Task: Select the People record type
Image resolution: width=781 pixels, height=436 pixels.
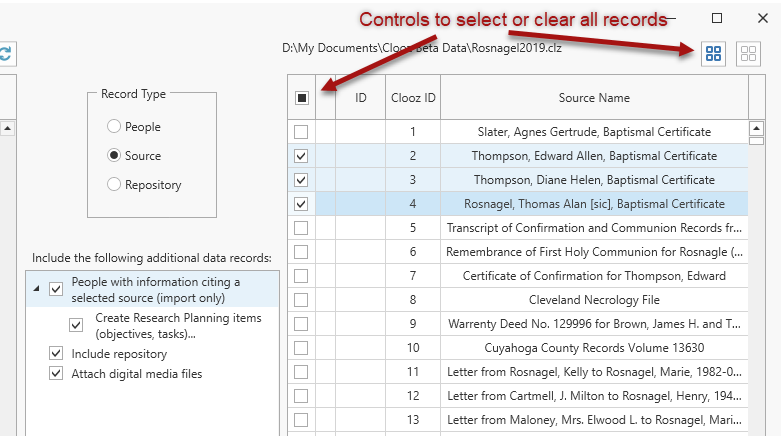Action: (115, 127)
